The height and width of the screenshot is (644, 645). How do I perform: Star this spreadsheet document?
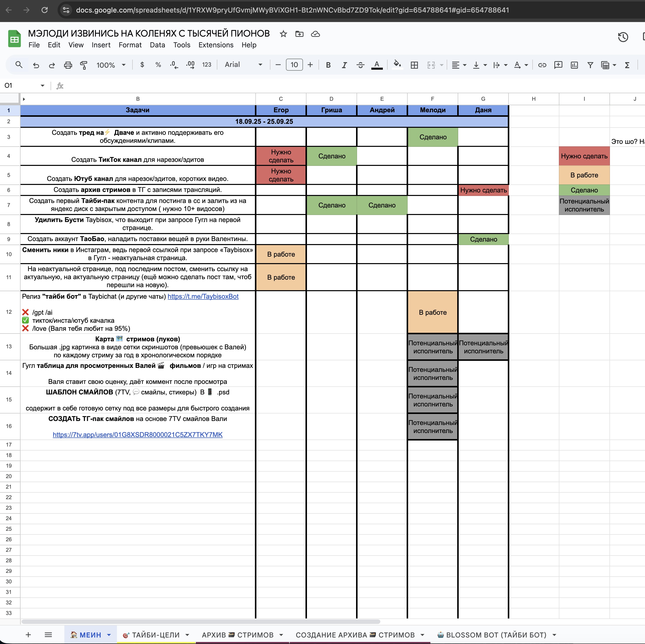pos(283,34)
